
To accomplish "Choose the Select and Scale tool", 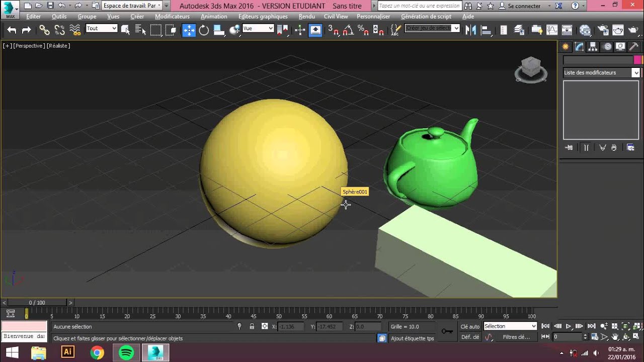I will pyautogui.click(x=219, y=30).
